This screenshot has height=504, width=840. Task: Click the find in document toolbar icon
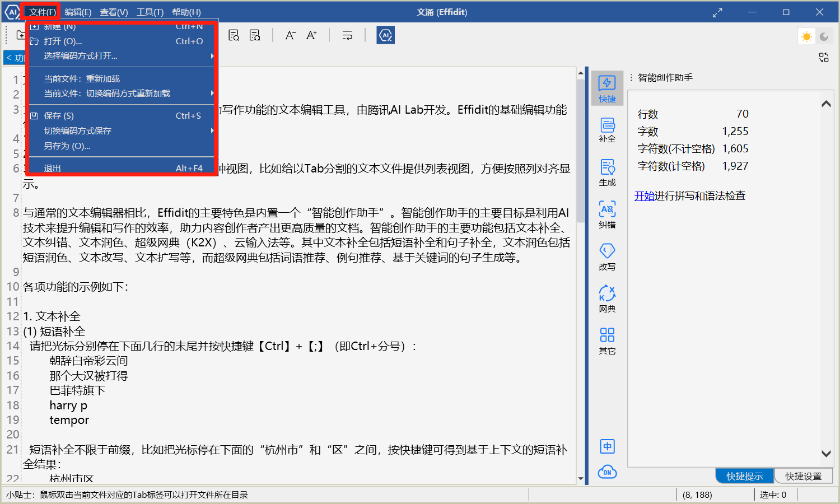click(x=234, y=35)
